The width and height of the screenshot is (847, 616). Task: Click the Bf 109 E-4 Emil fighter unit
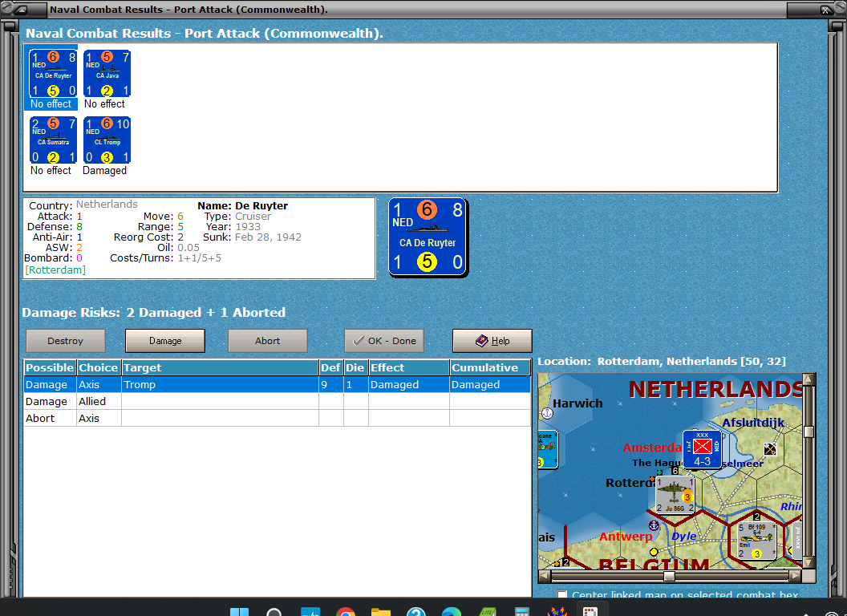pyautogui.click(x=757, y=541)
